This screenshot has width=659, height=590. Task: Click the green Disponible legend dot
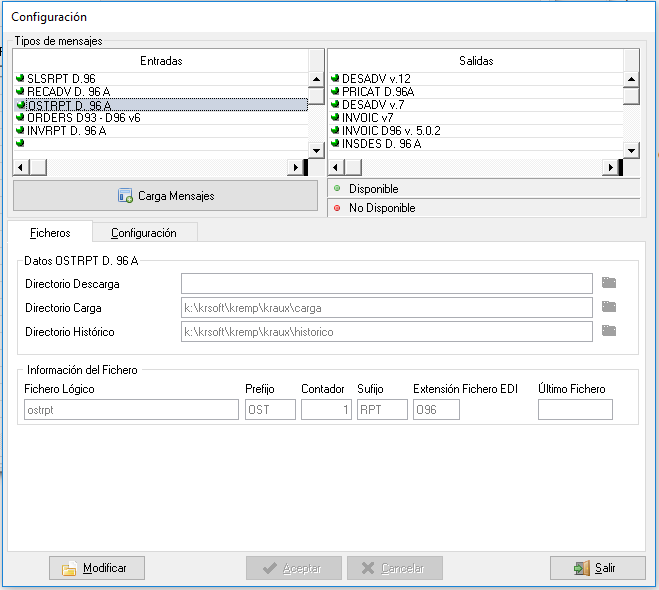337,189
